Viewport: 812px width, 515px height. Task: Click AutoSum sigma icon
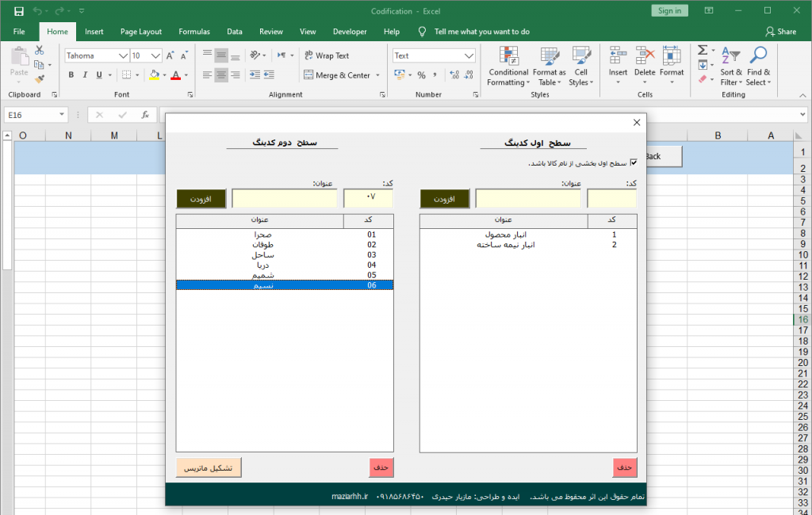click(x=703, y=50)
